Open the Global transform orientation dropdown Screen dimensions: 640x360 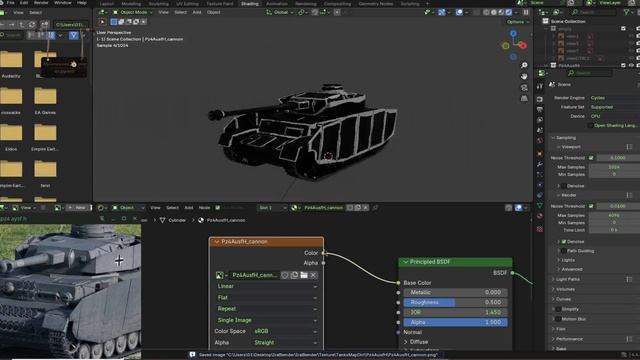click(280, 12)
